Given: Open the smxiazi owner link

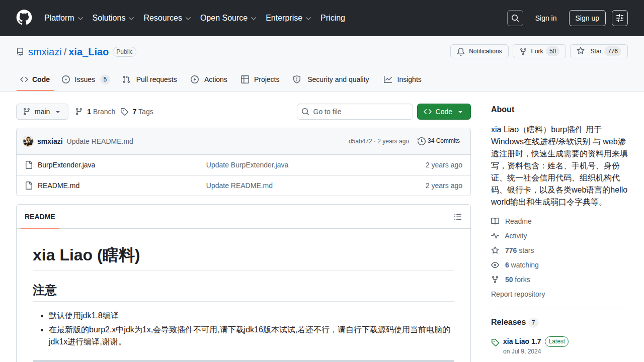Looking at the screenshot, I should (x=45, y=52).
